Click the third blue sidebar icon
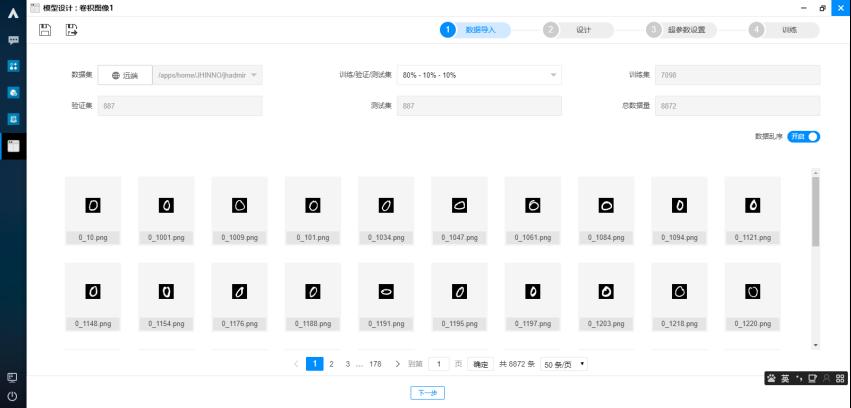Screen dimensions: 851x408 point(14,92)
